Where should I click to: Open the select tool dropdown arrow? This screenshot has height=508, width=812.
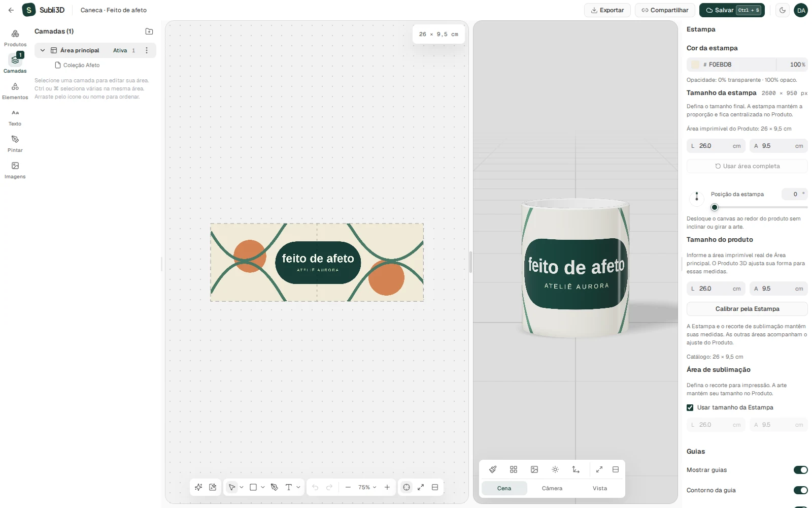click(x=242, y=487)
